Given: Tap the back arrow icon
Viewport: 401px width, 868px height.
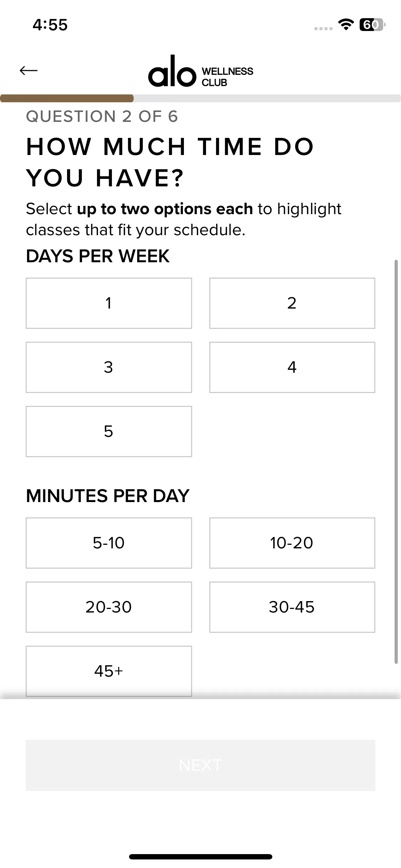Looking at the screenshot, I should pyautogui.click(x=29, y=71).
